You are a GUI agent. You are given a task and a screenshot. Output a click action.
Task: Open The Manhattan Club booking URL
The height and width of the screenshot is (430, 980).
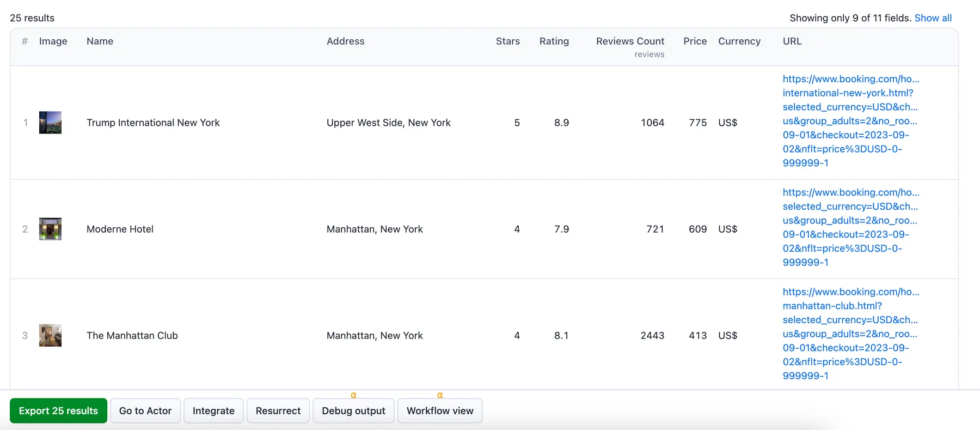(850, 334)
